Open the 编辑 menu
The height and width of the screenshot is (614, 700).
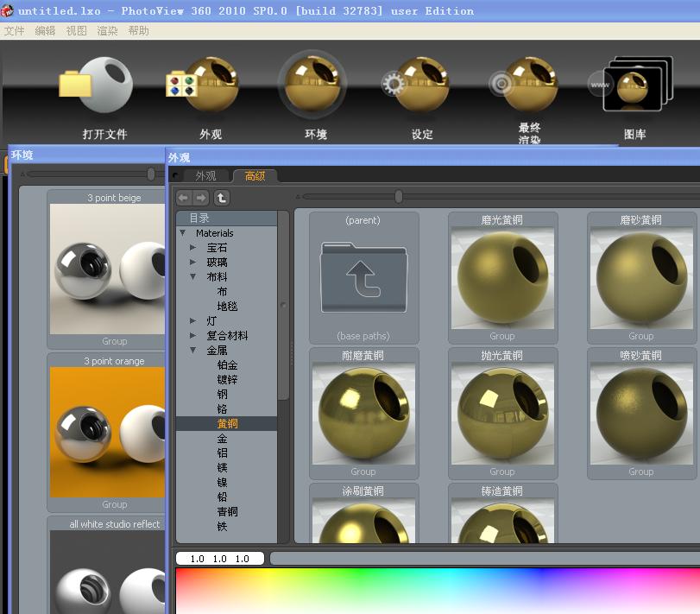[45, 31]
